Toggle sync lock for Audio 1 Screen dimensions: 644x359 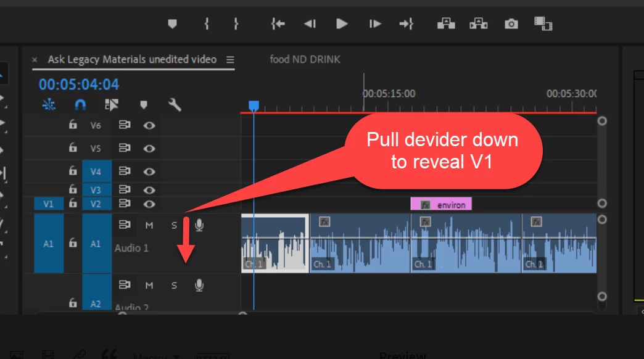click(125, 225)
